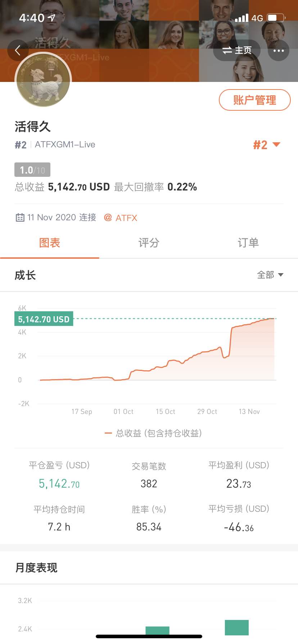Expand the #2 account dropdown arrow
This screenshot has width=298, height=644.
276,144
